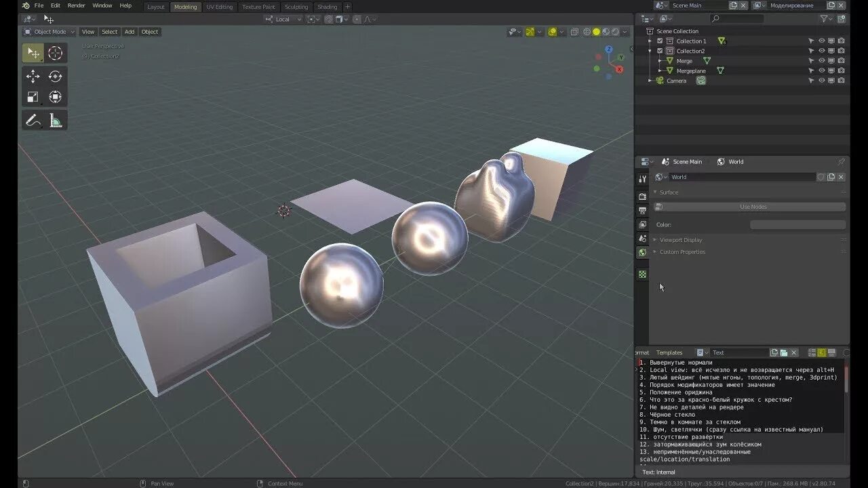Screen dimensions: 868x488
Task: Hide the Camera object in viewport
Action: [x=821, y=81]
